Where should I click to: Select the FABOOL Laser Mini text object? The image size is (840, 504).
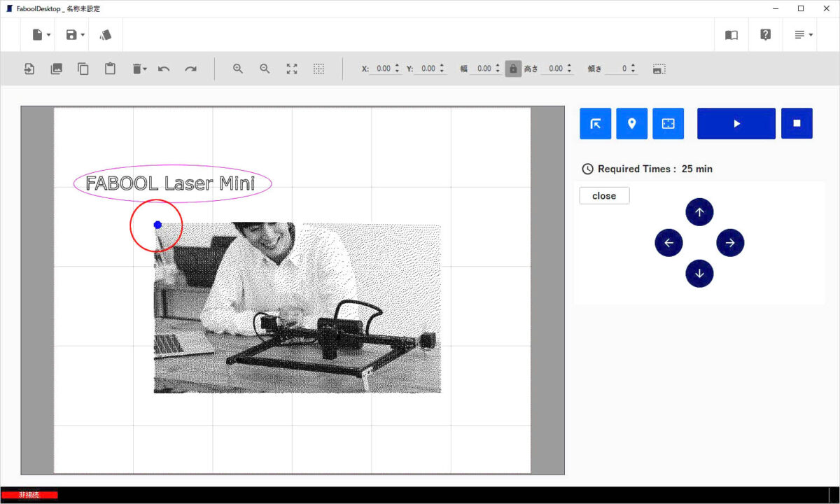(170, 183)
